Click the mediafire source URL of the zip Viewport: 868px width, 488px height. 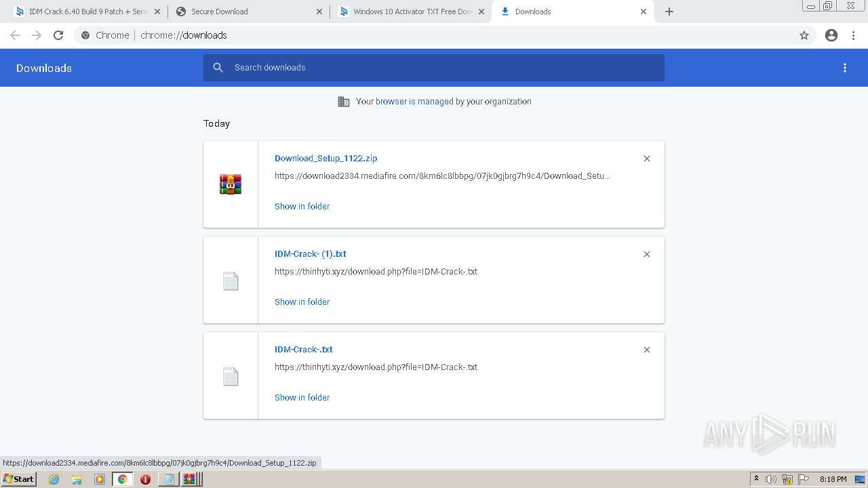tap(442, 176)
